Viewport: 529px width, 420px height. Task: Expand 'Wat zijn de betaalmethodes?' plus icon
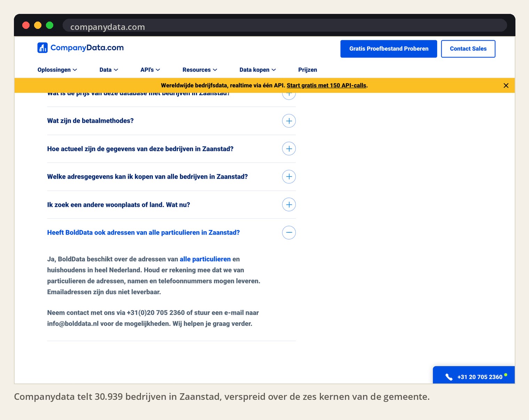click(289, 121)
